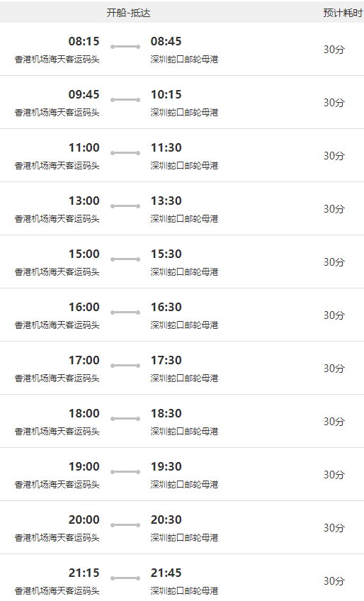
Task: Click the route line icon for 19:00 sailing
Action: pyautogui.click(x=125, y=472)
